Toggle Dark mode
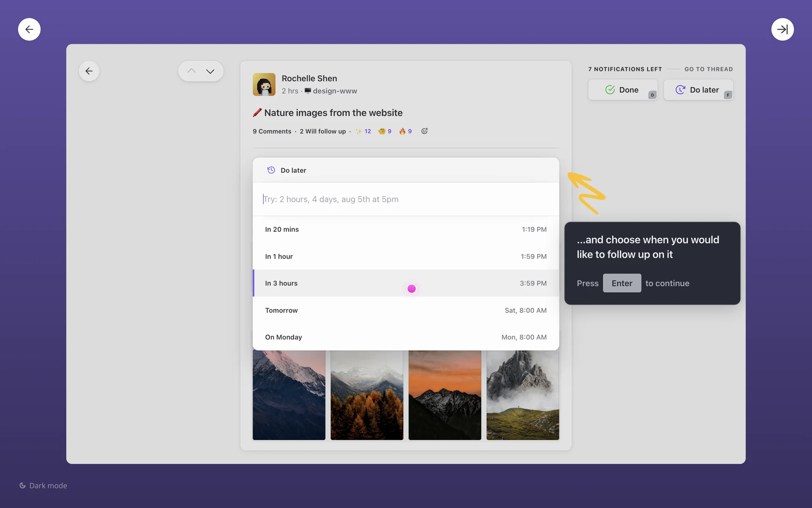812x508 pixels. point(43,486)
